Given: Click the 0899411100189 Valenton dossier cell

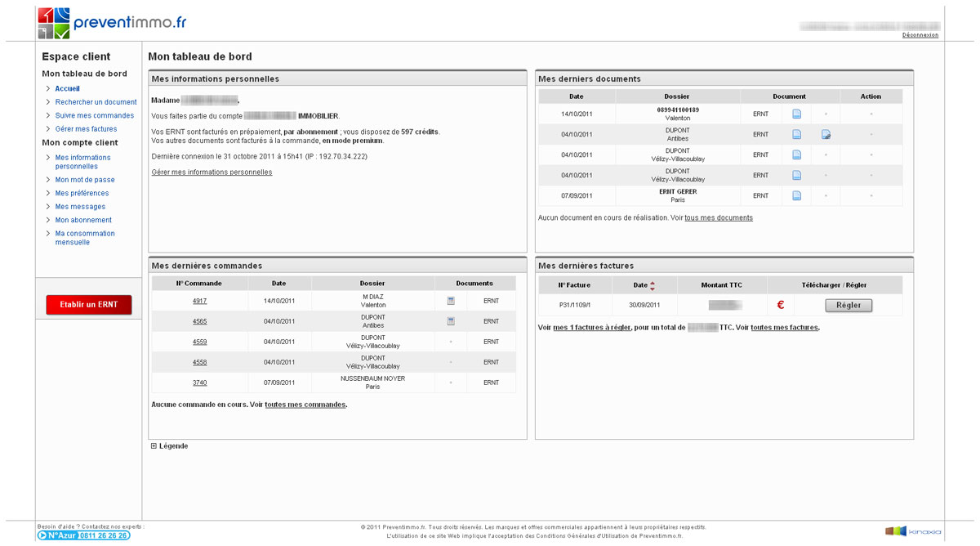Looking at the screenshot, I should (x=678, y=114).
